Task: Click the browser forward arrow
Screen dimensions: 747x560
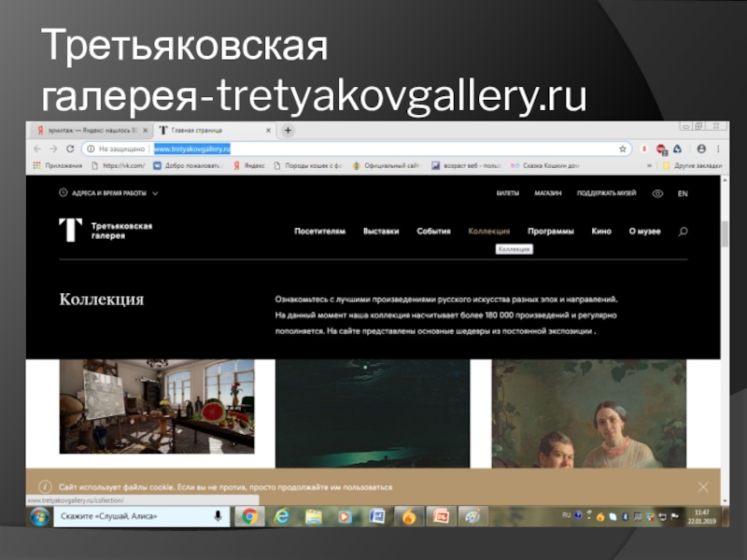Action: pos(53,149)
